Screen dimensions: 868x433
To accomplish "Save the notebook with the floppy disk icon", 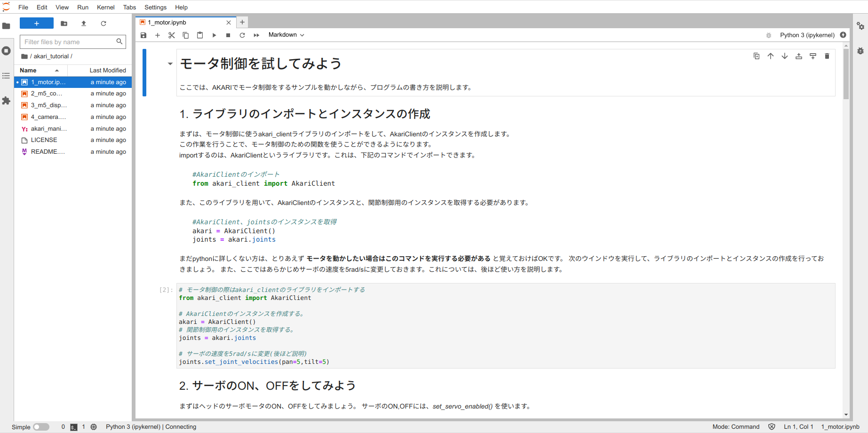I will click(143, 35).
